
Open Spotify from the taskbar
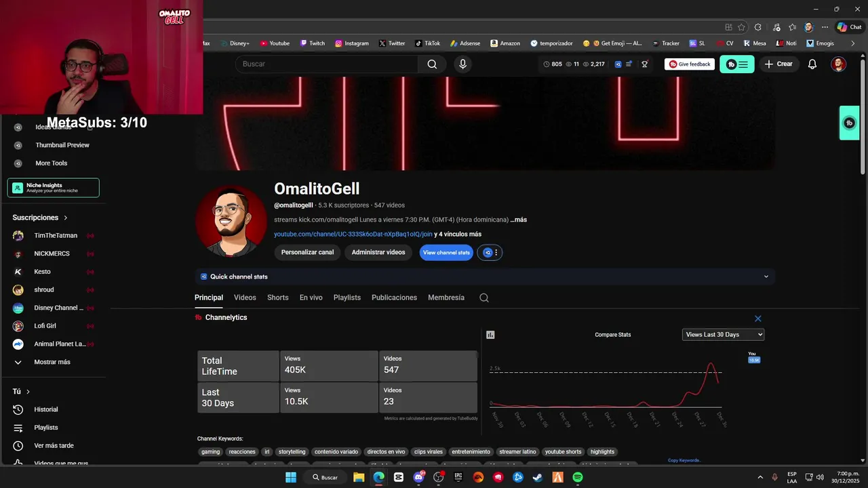(x=578, y=477)
